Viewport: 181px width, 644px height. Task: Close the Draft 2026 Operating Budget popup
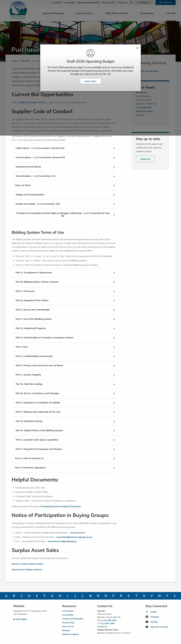(x=137, y=48)
